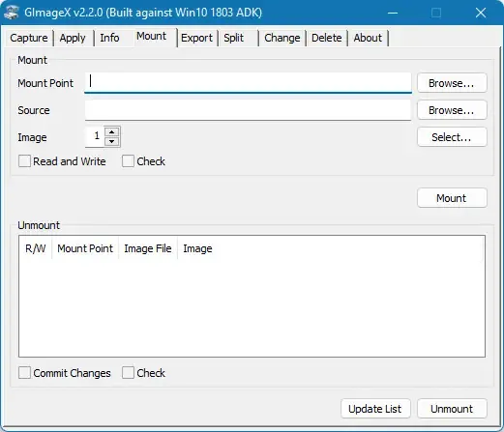
Task: Enable the Commit Changes checkbox
Action: click(x=24, y=373)
